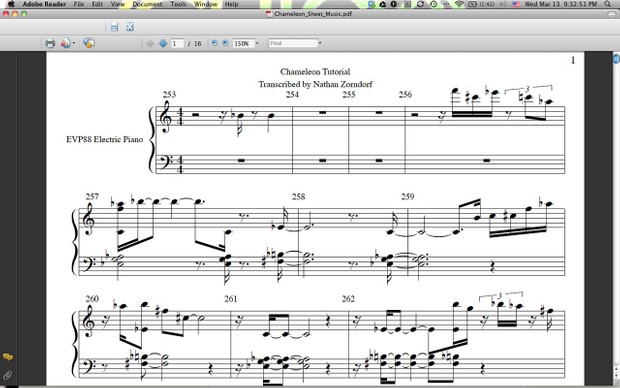The image size is (620, 388).
Task: Click the collaborate globe icon
Action: click(89, 43)
